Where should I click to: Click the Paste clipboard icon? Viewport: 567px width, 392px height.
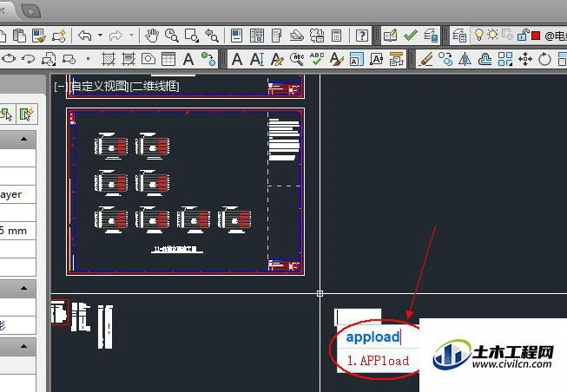pyautogui.click(x=19, y=36)
